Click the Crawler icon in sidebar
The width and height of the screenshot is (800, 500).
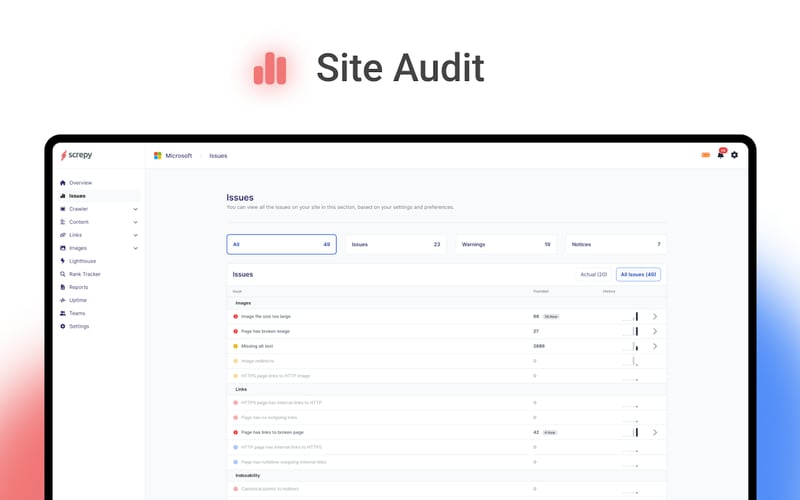(63, 209)
